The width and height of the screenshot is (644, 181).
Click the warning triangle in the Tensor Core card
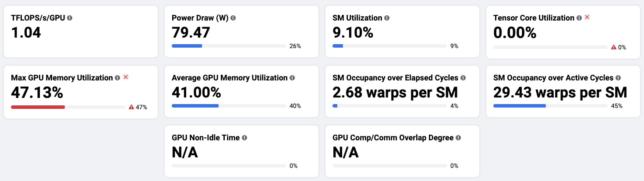[613, 47]
